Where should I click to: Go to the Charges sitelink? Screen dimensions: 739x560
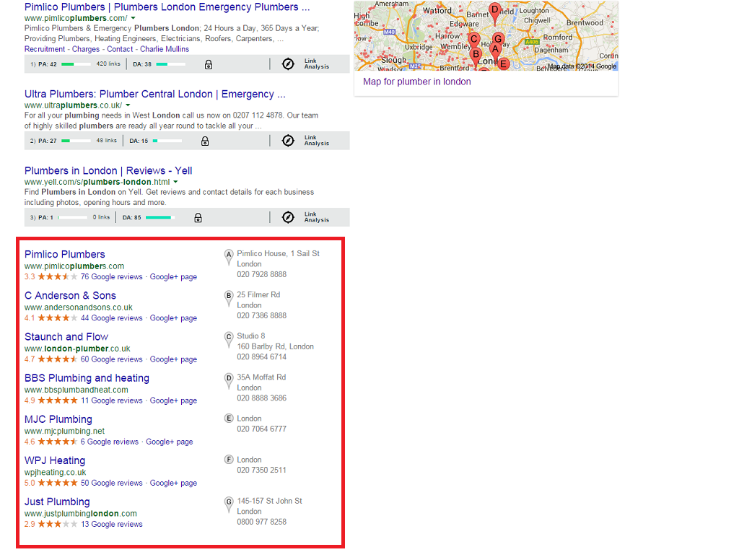(86, 49)
